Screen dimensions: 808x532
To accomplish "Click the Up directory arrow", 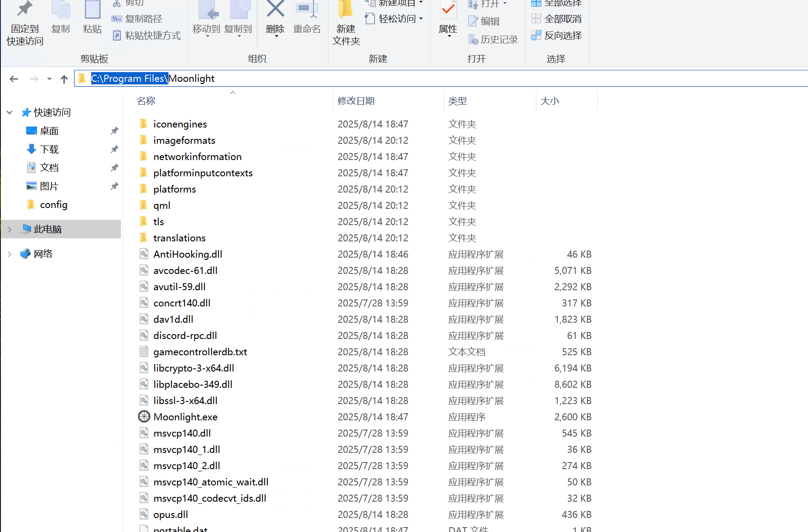I will (x=64, y=79).
